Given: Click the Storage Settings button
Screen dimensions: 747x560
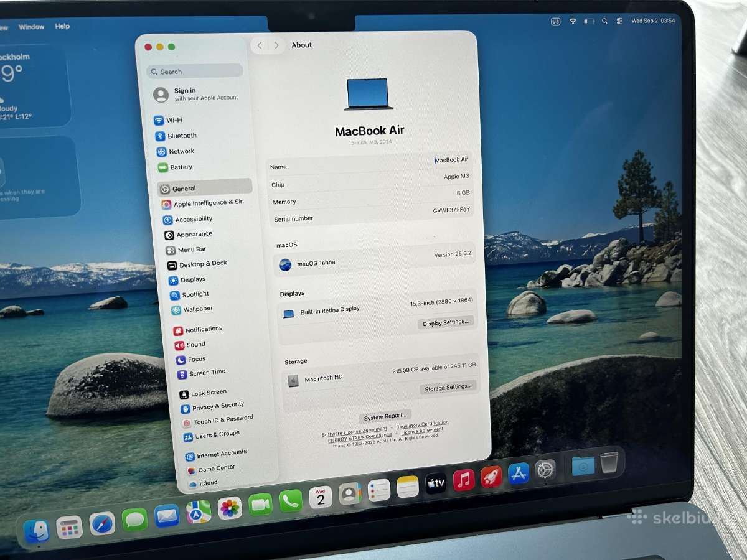Looking at the screenshot, I should point(448,387).
